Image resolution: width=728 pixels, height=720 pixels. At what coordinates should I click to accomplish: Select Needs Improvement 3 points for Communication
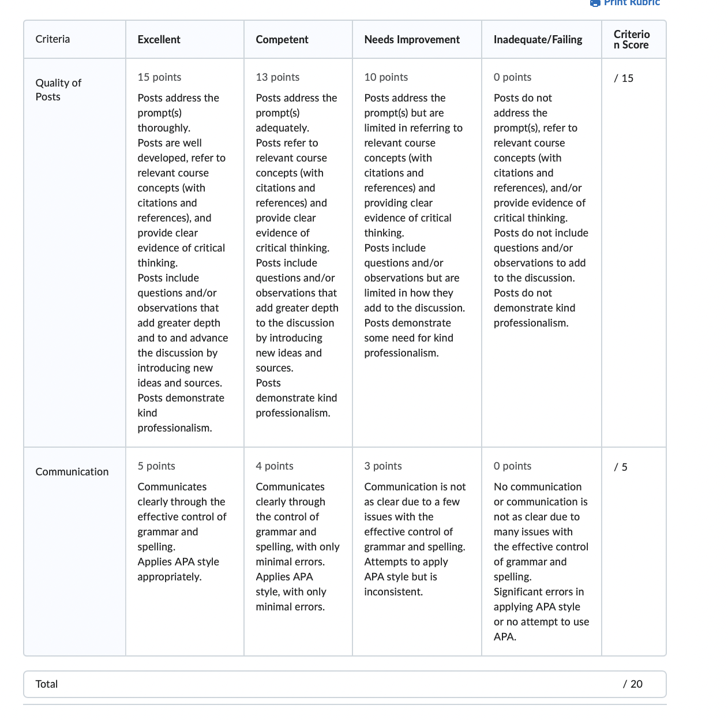click(x=417, y=552)
